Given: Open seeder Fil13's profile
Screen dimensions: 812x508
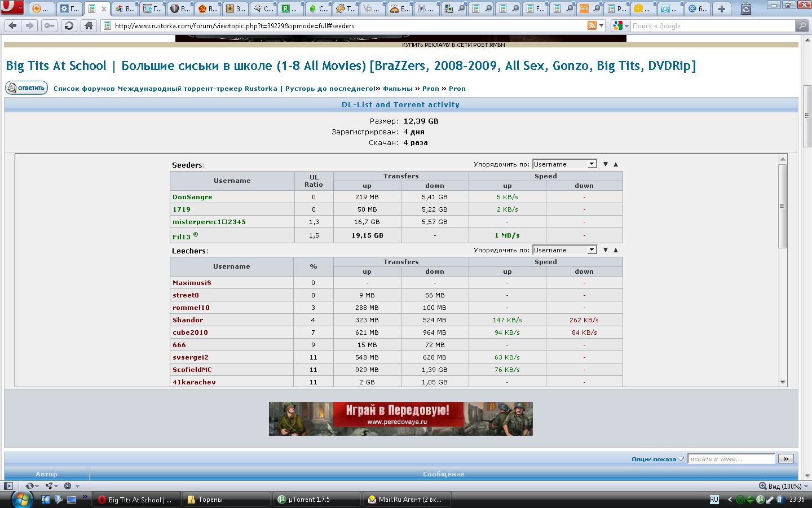Looking at the screenshot, I should click(182, 237).
